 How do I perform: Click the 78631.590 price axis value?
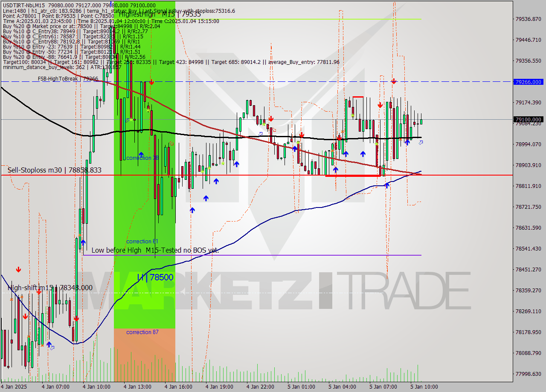pos(529,228)
